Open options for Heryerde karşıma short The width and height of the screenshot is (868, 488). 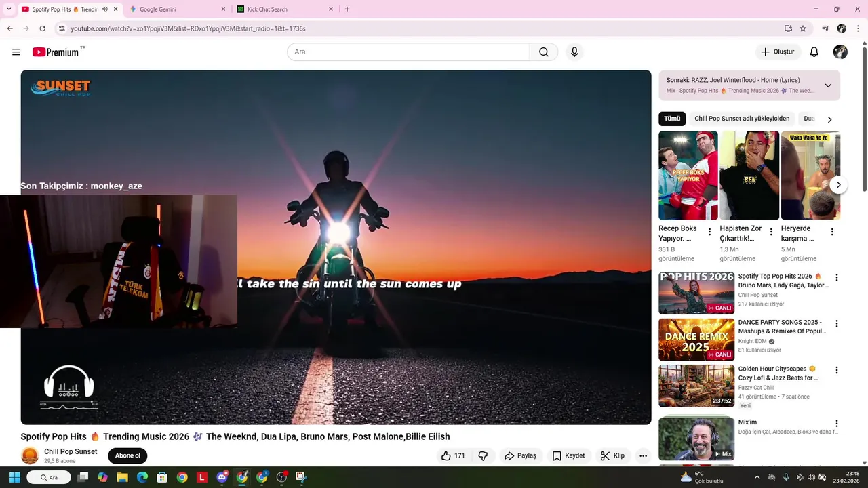(x=832, y=232)
